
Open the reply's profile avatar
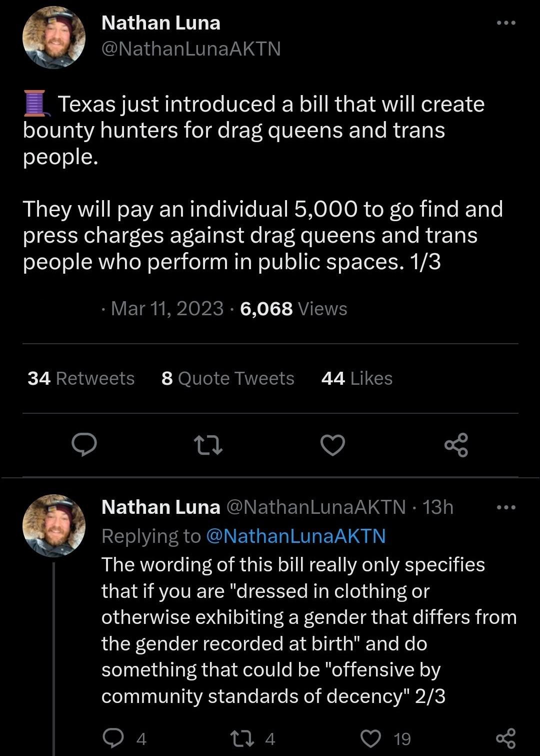[54, 525]
